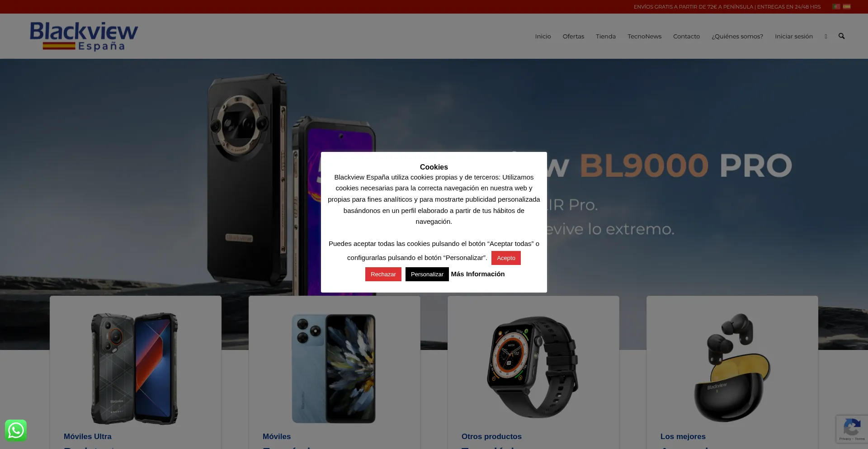Open the smartwatch product thumbnail
This screenshot has width=868, height=449.
point(533,366)
